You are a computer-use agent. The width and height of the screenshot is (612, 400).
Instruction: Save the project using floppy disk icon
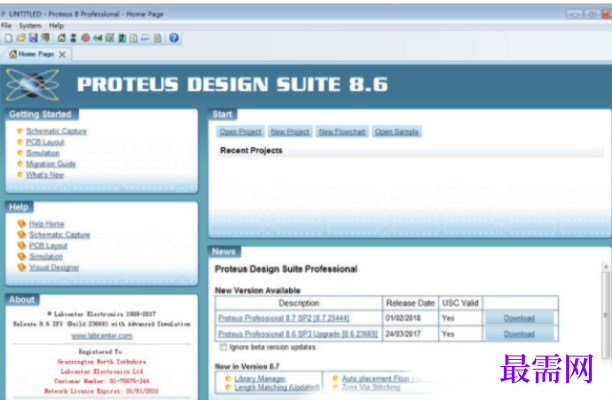(33, 38)
